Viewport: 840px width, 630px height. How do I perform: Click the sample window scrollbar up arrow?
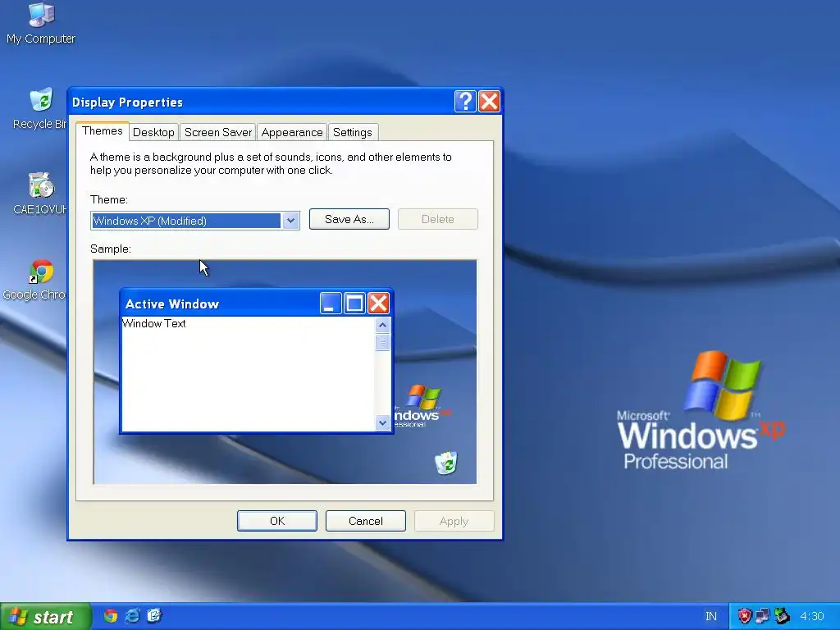pos(382,325)
